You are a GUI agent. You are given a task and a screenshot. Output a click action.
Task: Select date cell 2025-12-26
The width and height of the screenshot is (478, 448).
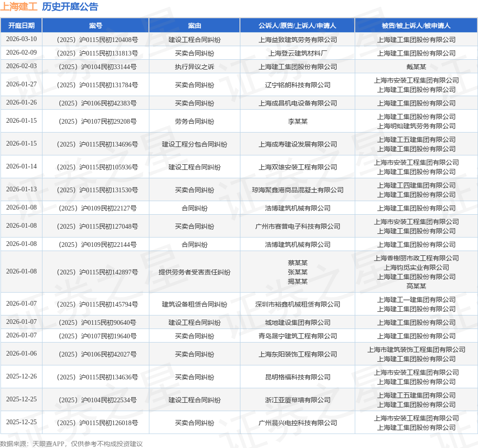[21, 377]
